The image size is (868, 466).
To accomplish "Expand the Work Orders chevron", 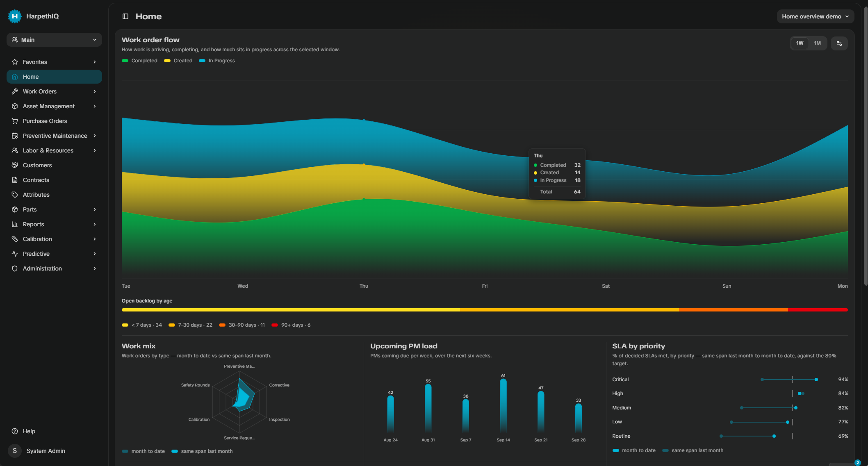I will tap(95, 91).
